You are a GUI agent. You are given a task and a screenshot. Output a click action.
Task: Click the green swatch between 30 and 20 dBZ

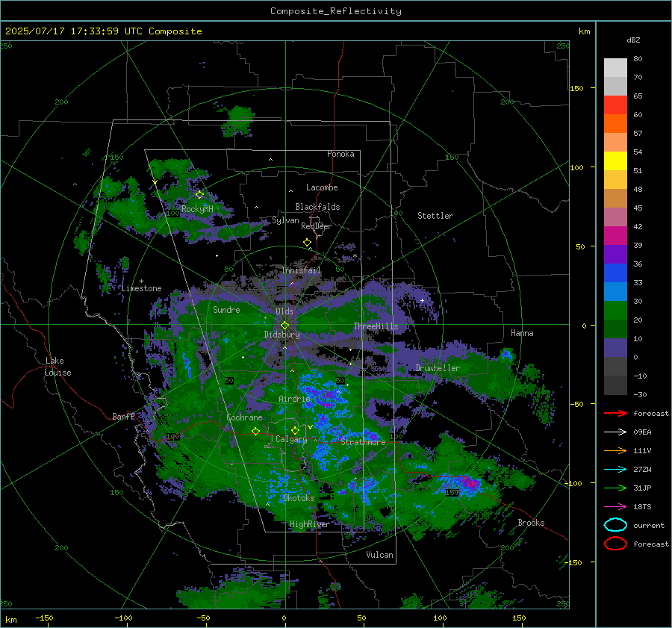click(615, 310)
